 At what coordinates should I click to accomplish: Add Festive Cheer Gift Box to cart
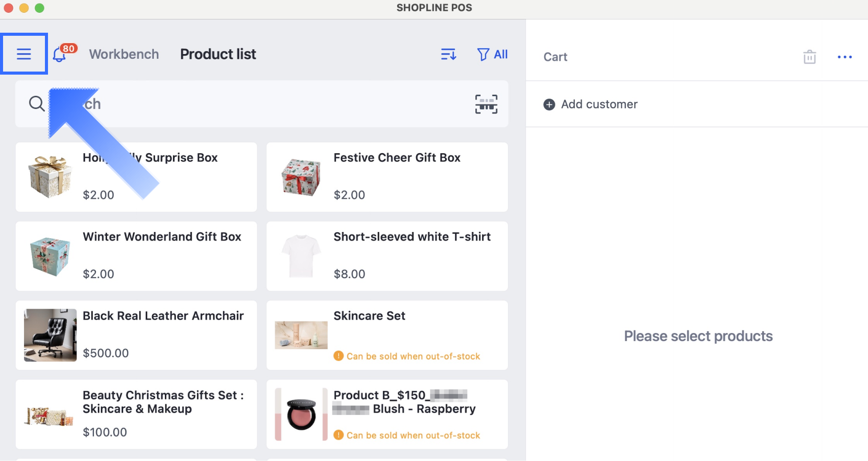(x=387, y=177)
